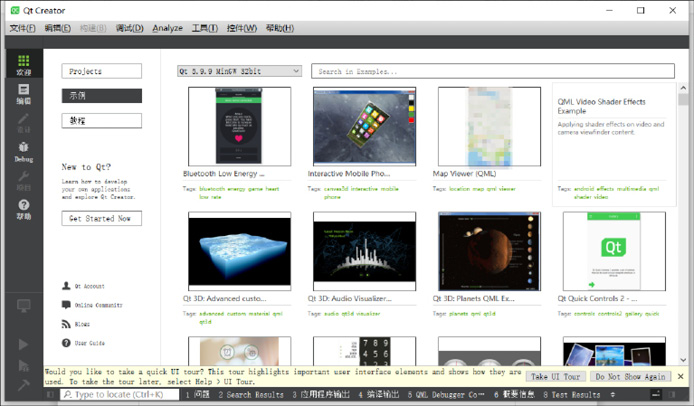Open Qt 3D Audio Visualizer thumbnail
This screenshot has height=406, width=694.
364,251
